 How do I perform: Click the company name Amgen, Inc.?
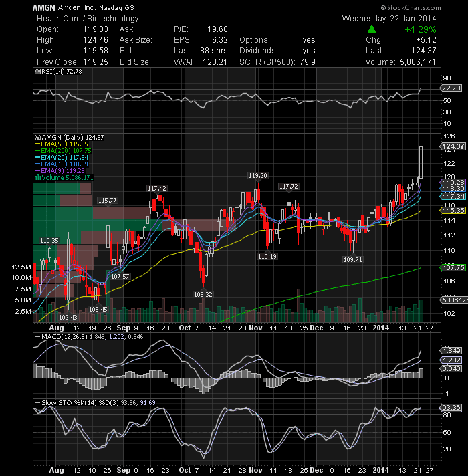(76, 8)
